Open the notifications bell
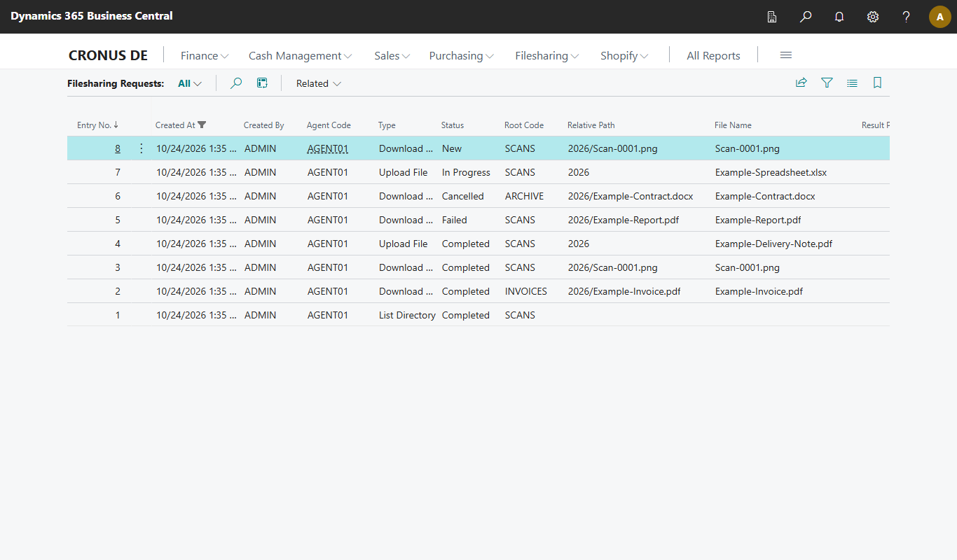This screenshot has height=560, width=957. coord(839,16)
